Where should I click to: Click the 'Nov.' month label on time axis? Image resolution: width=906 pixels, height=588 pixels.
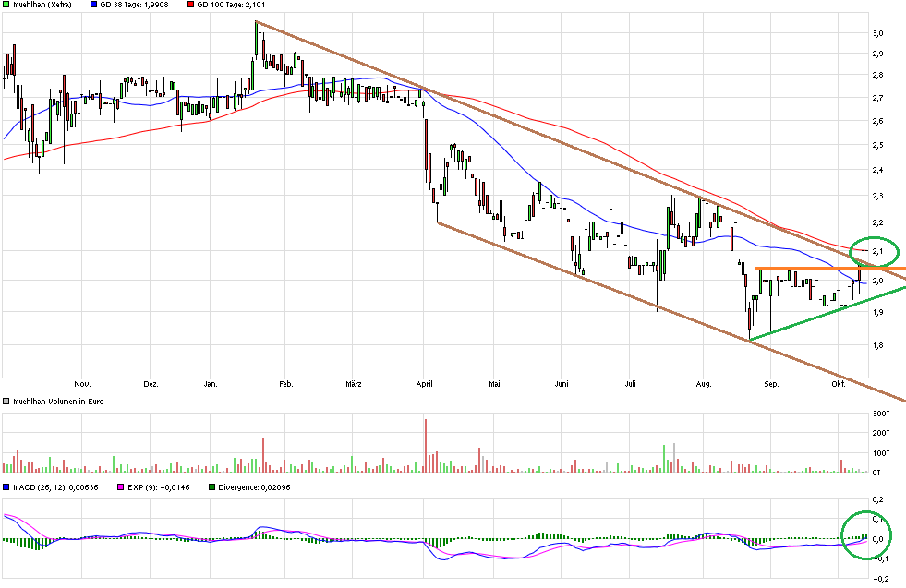pyautogui.click(x=82, y=384)
